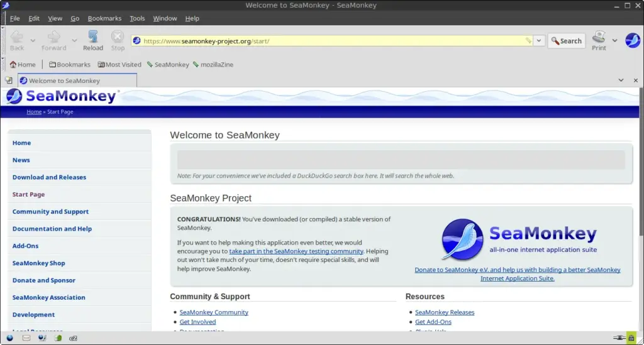
Task: Click the URL address bar field
Action: 333,41
